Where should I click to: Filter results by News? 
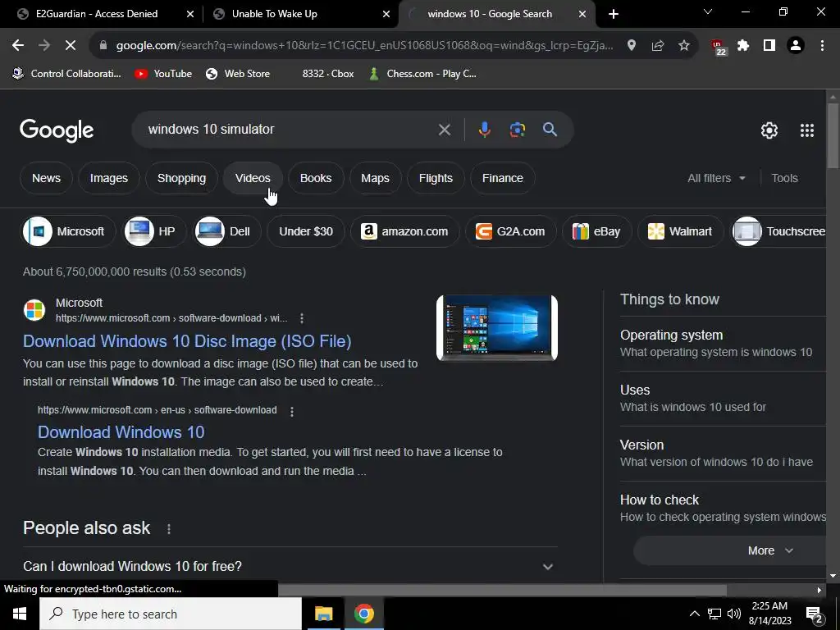[x=46, y=178]
